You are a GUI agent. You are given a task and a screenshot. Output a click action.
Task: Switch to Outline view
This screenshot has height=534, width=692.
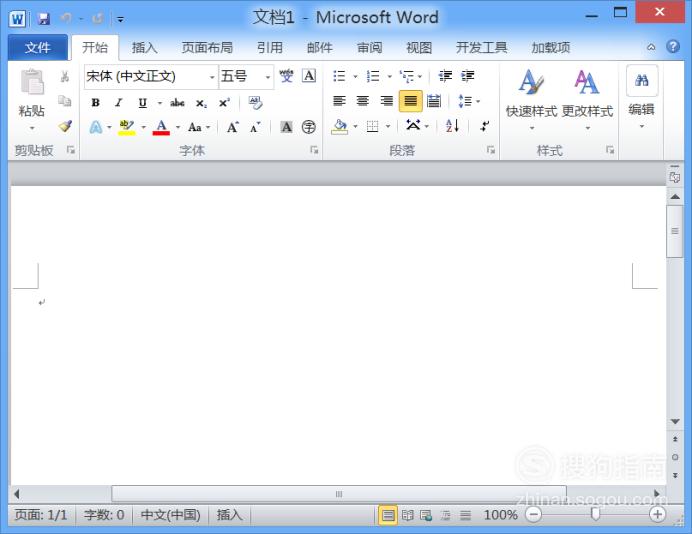pyautogui.click(x=446, y=515)
